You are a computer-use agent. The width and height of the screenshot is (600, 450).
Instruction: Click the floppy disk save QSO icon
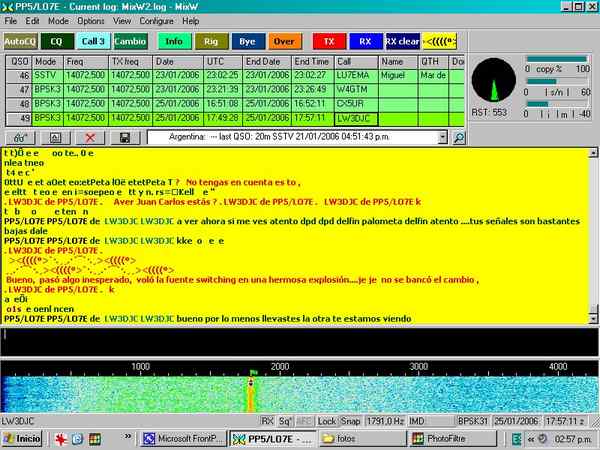pyautogui.click(x=125, y=138)
